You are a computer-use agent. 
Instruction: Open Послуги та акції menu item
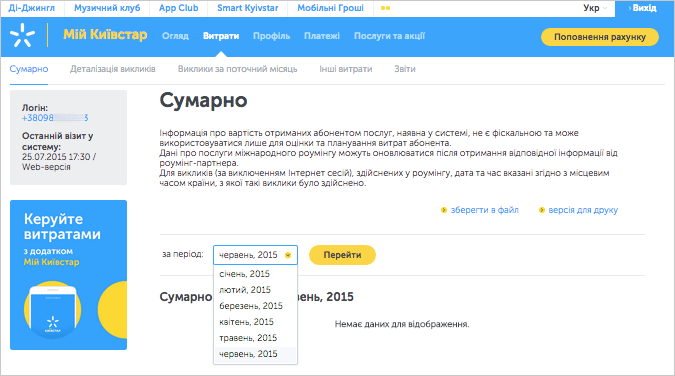click(x=390, y=36)
